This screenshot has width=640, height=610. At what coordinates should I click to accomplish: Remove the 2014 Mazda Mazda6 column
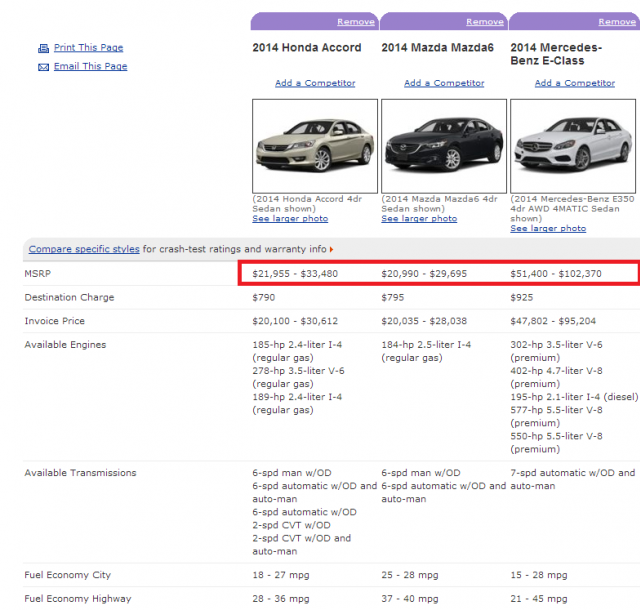485,22
